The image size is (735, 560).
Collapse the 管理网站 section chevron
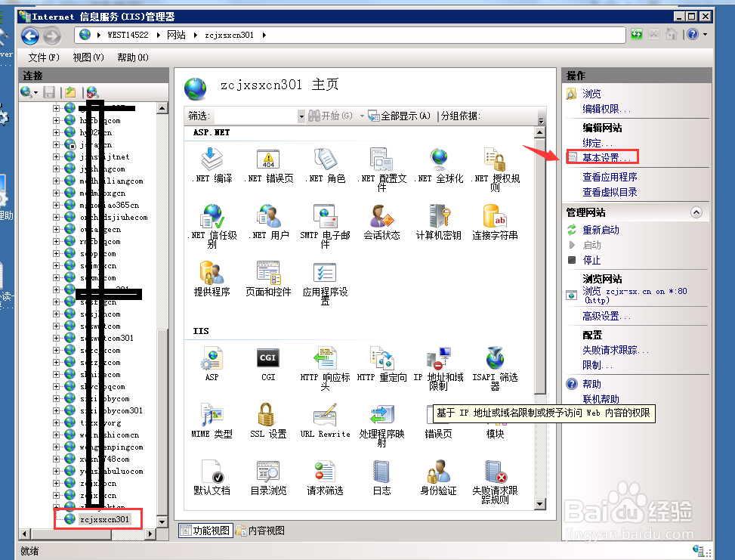pyautogui.click(x=696, y=212)
